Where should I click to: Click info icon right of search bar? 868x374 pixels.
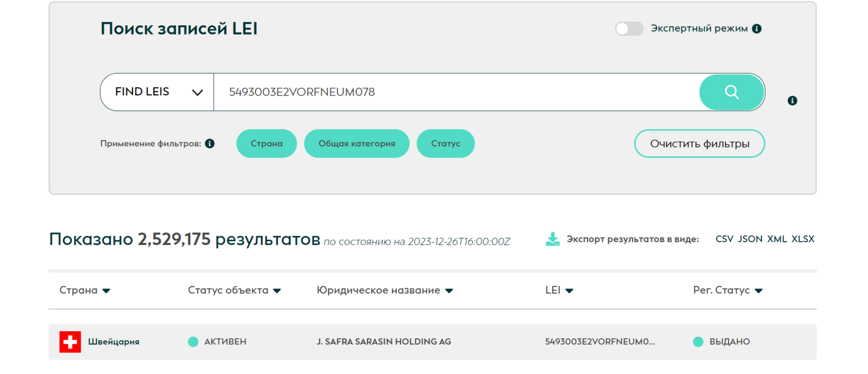[x=792, y=101]
